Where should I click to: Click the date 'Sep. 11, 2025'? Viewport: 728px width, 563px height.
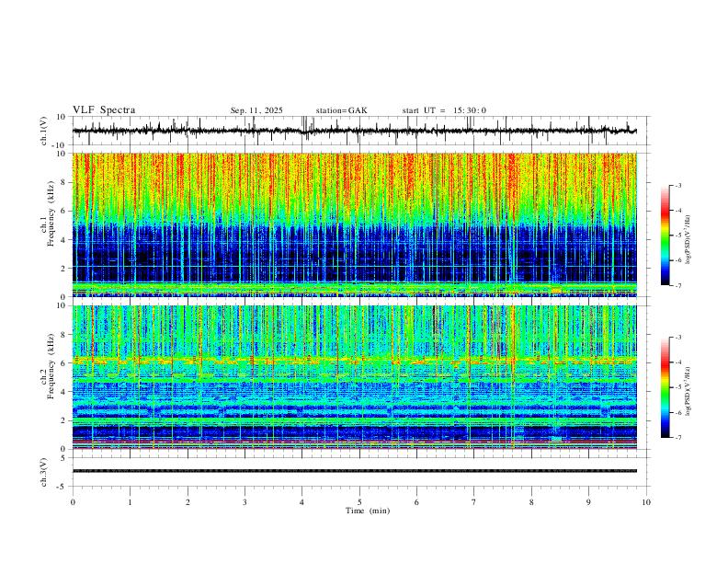tap(256, 110)
